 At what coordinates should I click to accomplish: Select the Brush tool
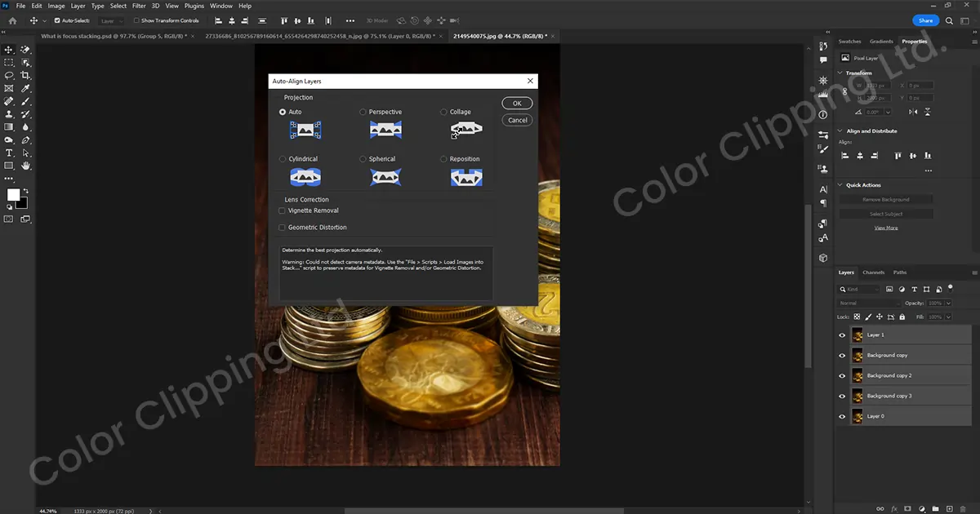click(26, 101)
